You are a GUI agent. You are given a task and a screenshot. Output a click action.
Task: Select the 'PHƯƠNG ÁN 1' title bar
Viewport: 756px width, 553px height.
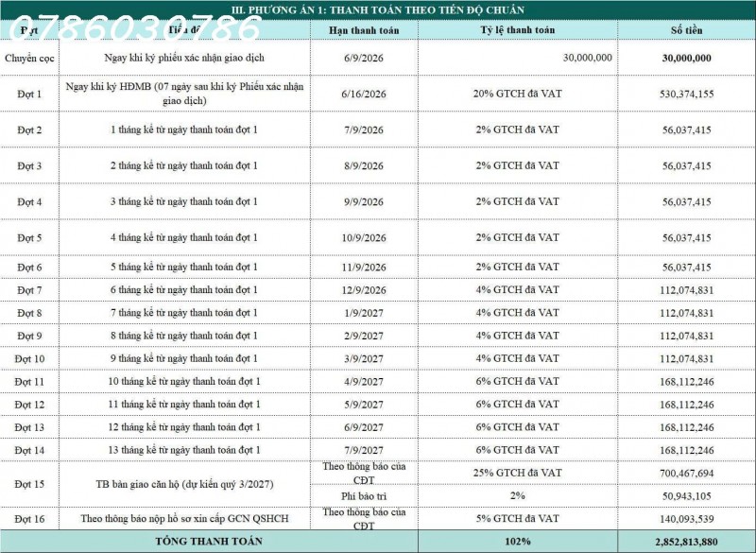tap(378, 9)
